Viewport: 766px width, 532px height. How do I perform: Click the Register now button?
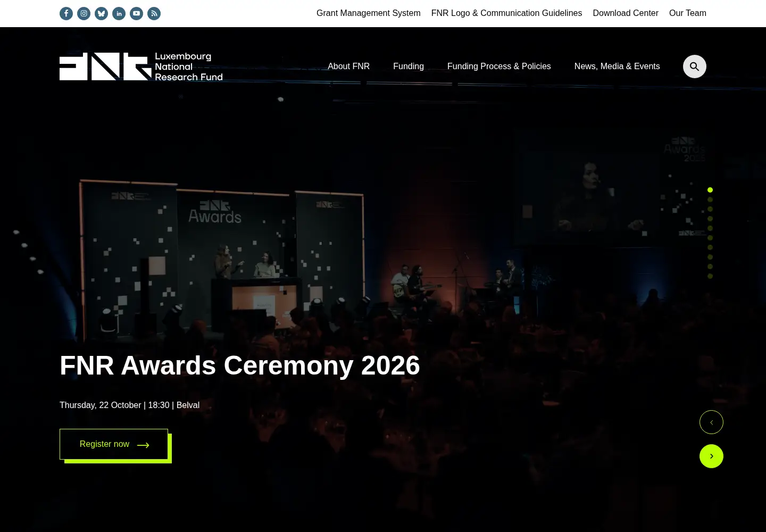[114, 444]
